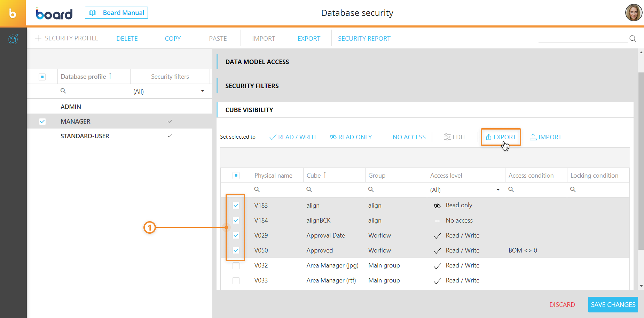The width and height of the screenshot is (644, 318).
Task: Click Copy in the top toolbar
Action: 173,39
